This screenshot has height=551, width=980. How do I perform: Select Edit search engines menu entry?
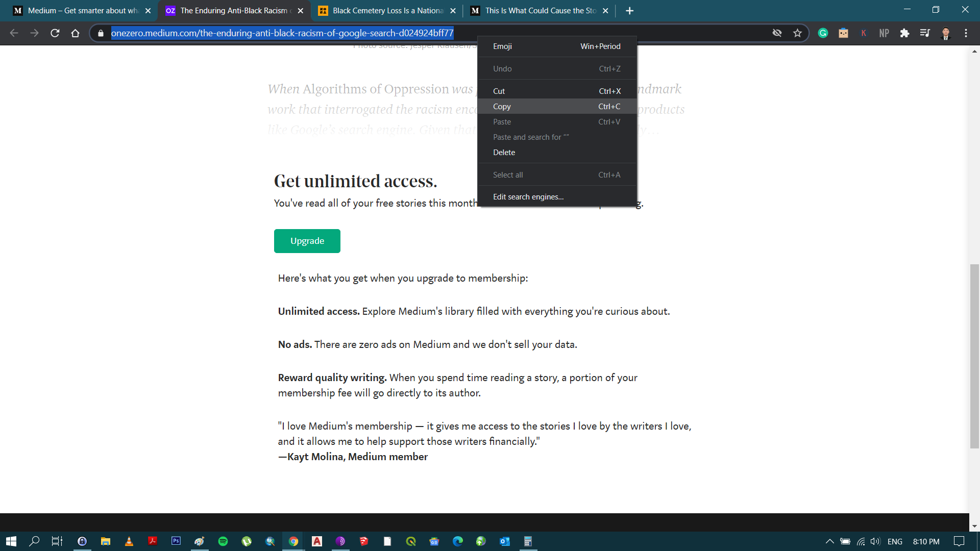coord(528,197)
